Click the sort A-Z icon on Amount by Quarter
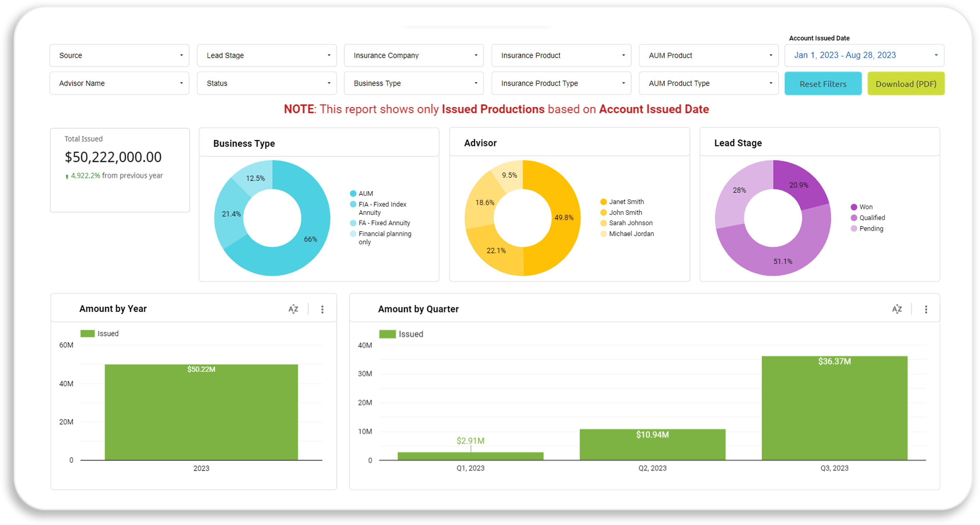The height and width of the screenshot is (525, 980). pos(897,309)
